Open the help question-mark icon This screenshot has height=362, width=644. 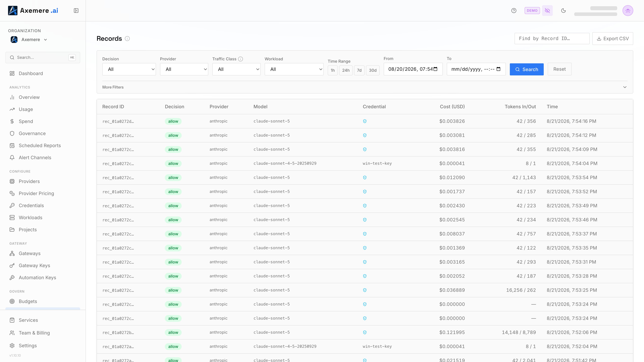click(x=514, y=11)
